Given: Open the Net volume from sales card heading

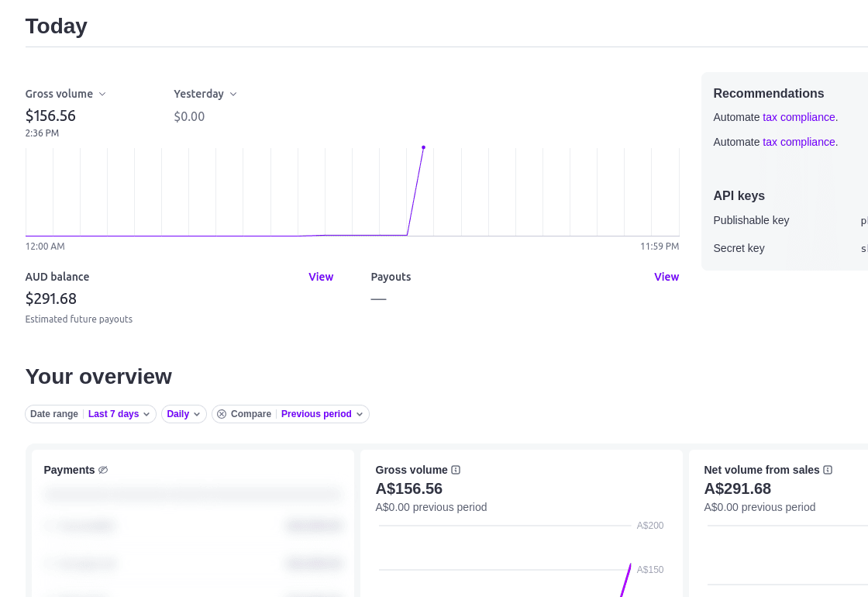Looking at the screenshot, I should click(x=762, y=470).
